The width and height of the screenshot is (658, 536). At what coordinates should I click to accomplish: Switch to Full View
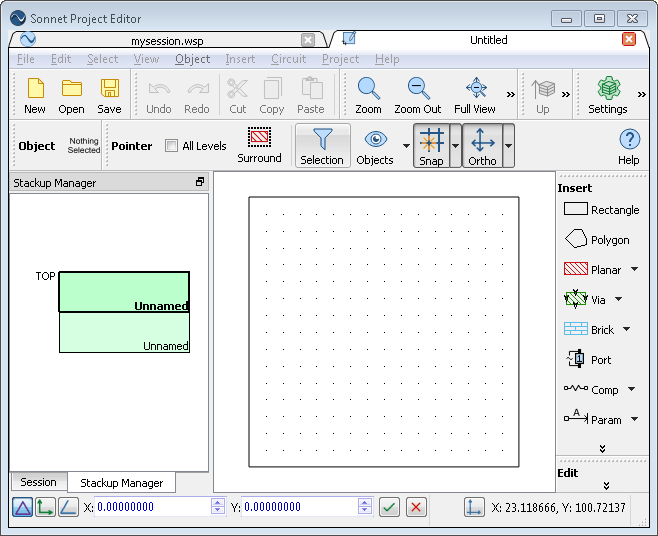coord(475,96)
